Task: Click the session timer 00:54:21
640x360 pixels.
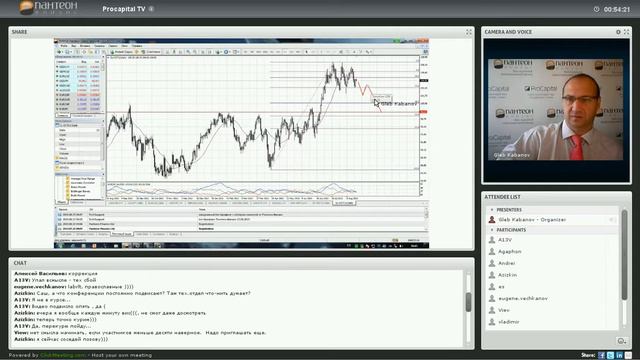Action: pyautogui.click(x=617, y=9)
